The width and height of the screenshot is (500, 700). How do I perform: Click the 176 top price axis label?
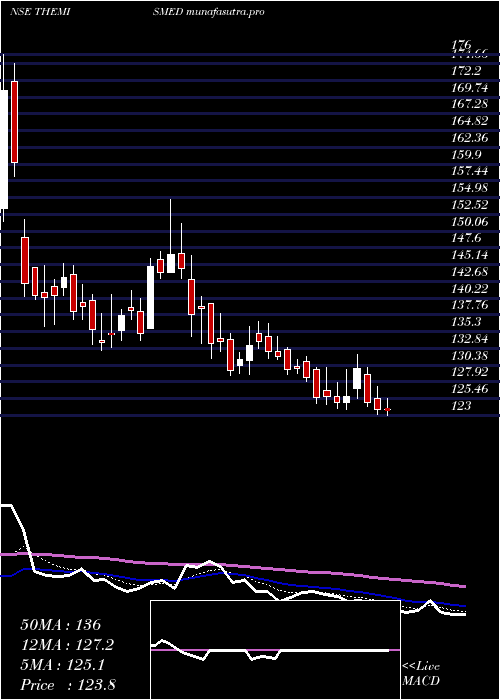461,45
